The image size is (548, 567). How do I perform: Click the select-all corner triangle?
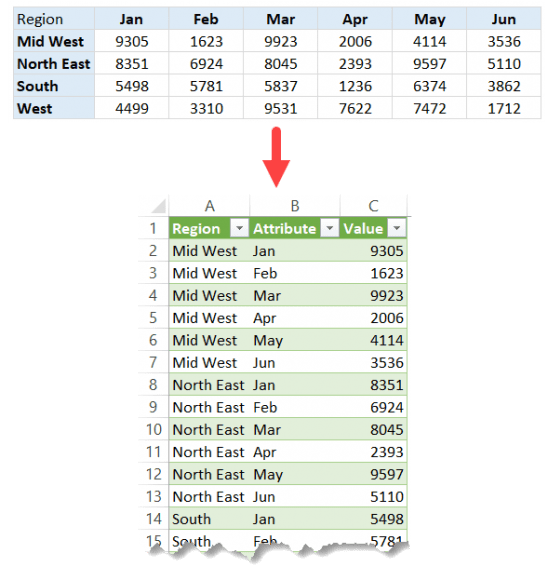coord(158,206)
